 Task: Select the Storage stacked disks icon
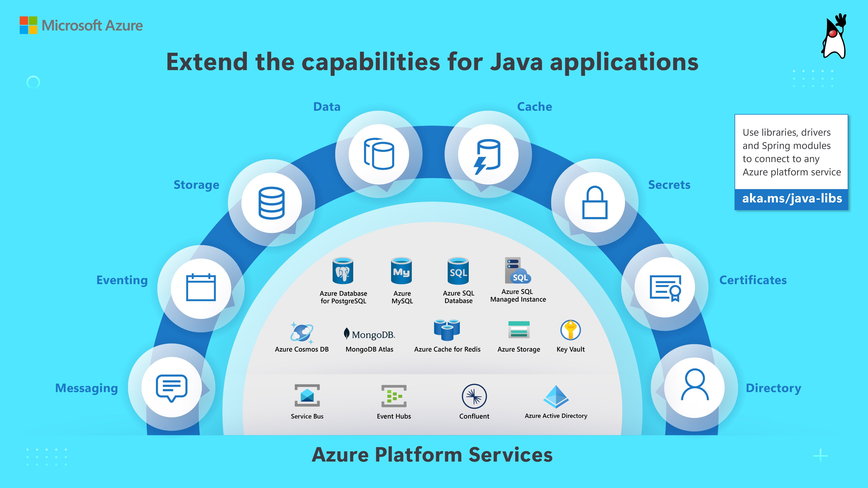tap(272, 203)
